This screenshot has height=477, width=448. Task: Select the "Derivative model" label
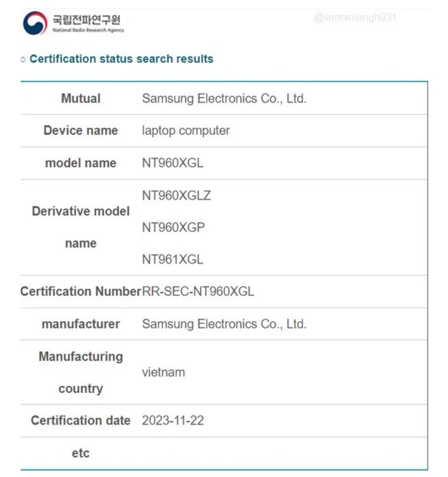(x=80, y=211)
